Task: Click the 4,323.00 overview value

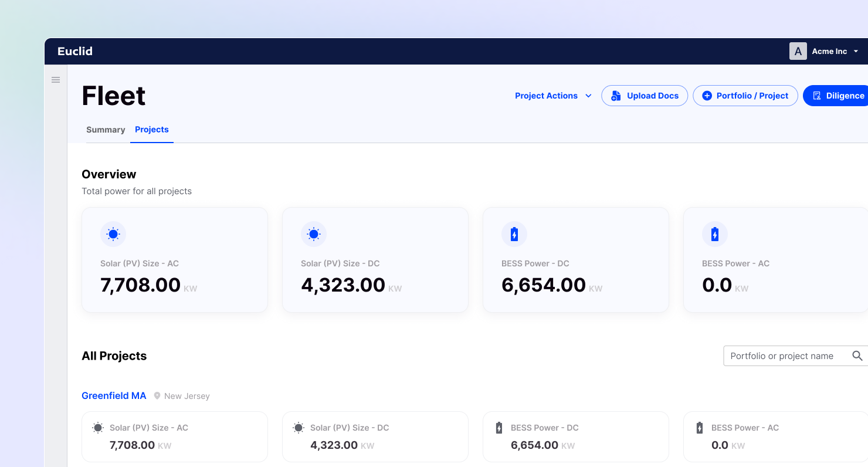Action: [343, 285]
